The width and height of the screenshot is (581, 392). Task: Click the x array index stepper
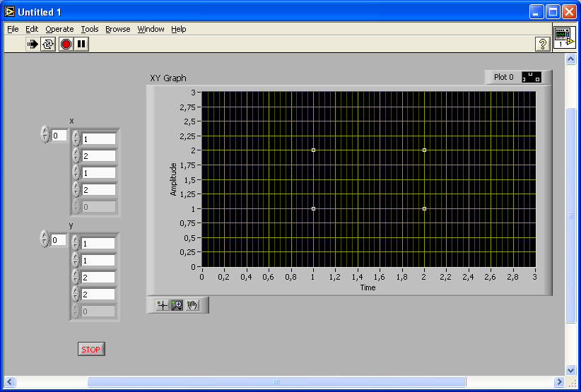pyautogui.click(x=45, y=135)
